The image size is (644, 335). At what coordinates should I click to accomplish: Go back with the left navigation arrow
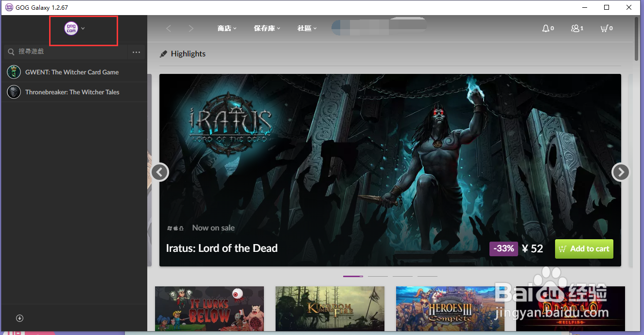(169, 29)
